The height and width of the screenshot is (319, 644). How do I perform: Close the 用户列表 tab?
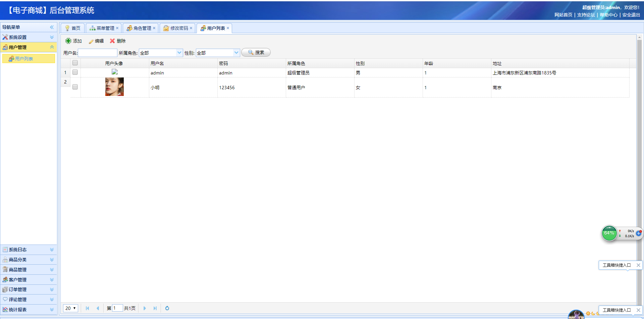(228, 28)
